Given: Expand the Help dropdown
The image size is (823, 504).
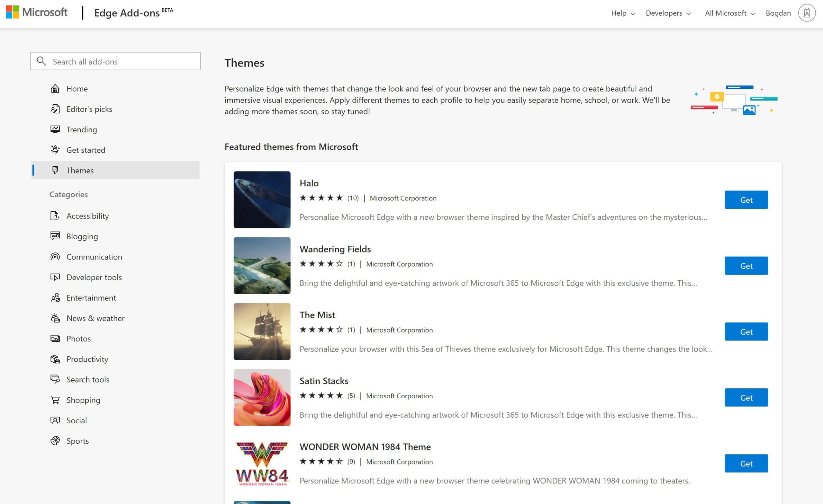Looking at the screenshot, I should click(623, 13).
